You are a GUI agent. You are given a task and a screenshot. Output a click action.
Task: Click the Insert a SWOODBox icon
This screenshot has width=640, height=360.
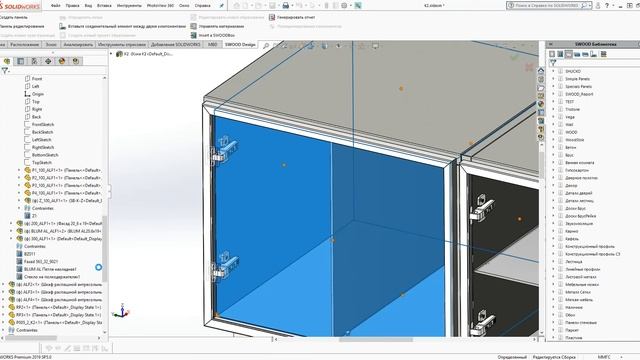193,35
